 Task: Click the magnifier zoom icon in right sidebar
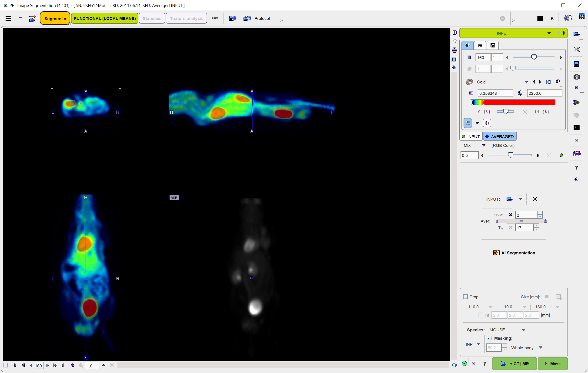[x=577, y=88]
